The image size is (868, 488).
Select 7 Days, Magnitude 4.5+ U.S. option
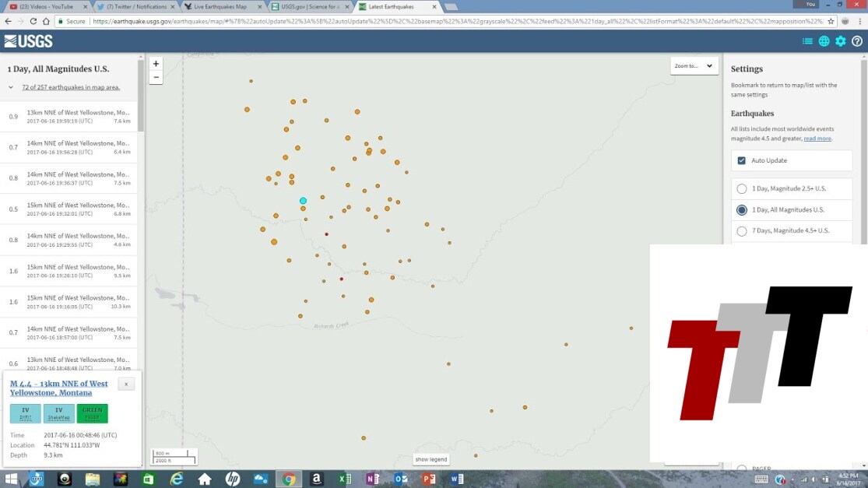pos(742,230)
